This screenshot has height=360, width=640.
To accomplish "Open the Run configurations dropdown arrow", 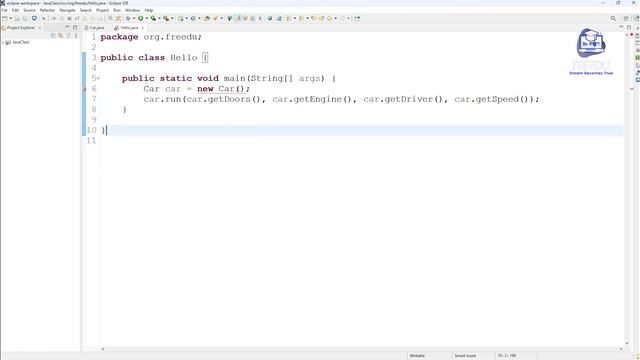I will point(147,18).
